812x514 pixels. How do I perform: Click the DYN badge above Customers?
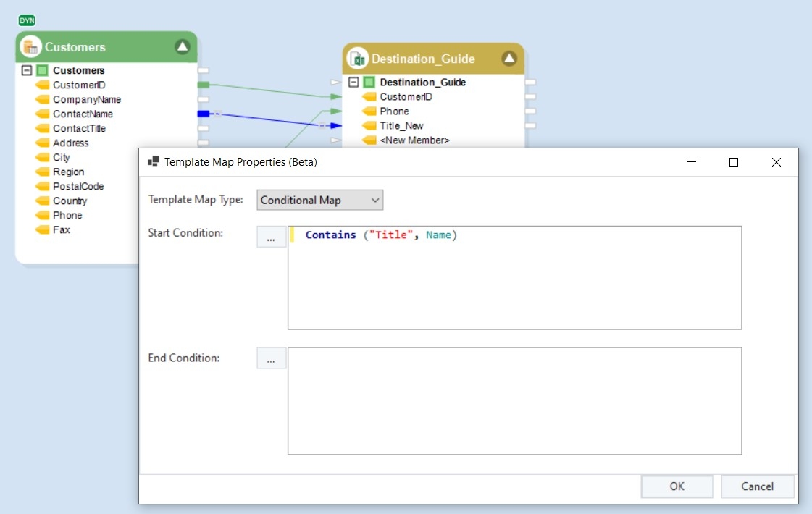click(x=27, y=20)
